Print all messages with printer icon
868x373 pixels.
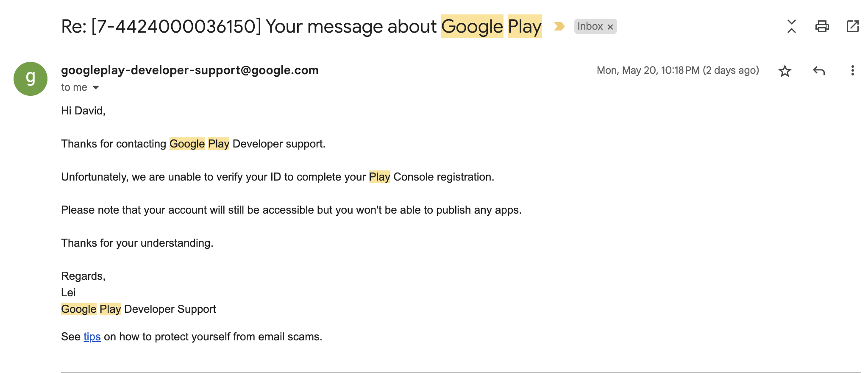click(x=822, y=26)
